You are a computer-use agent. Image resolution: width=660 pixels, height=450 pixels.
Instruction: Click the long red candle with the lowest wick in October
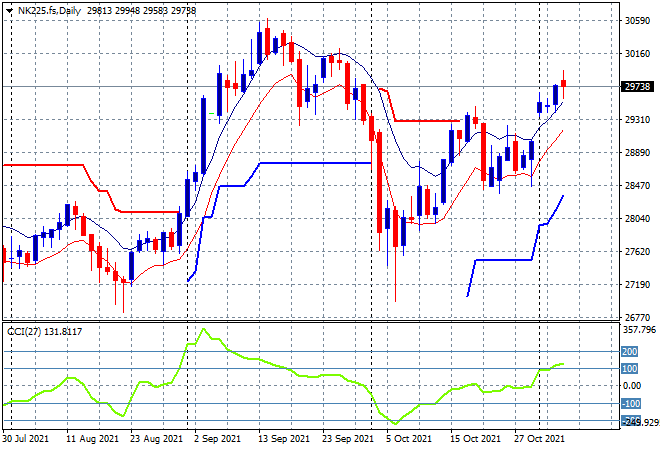[x=395, y=228]
